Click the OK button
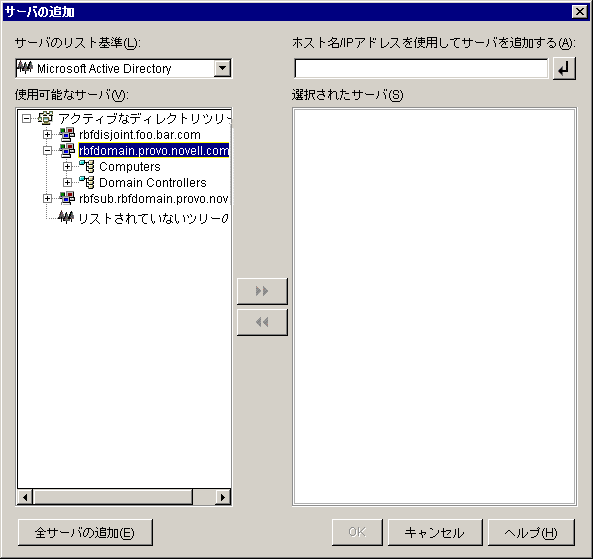The image size is (593, 559). point(357,533)
